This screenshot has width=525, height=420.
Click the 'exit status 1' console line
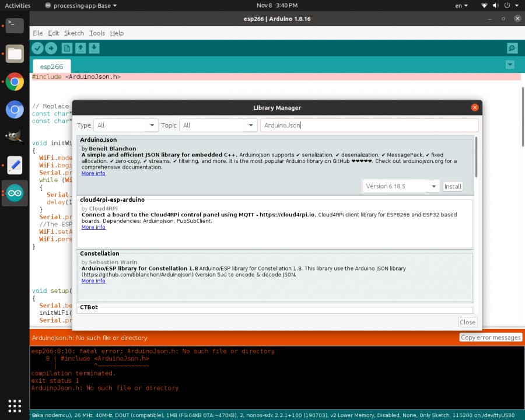55,380
